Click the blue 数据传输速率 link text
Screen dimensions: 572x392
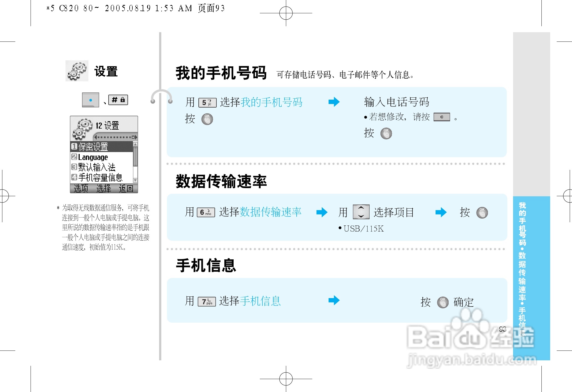[x=270, y=212]
